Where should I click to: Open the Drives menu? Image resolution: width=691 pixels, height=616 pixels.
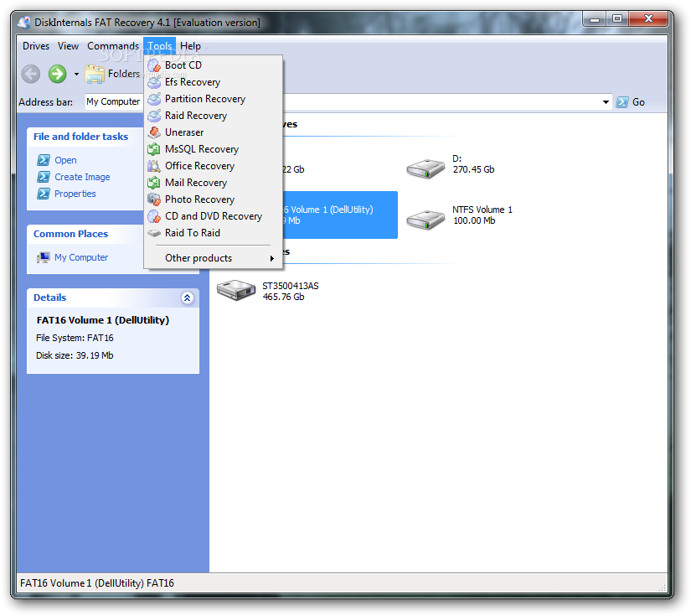pos(36,46)
